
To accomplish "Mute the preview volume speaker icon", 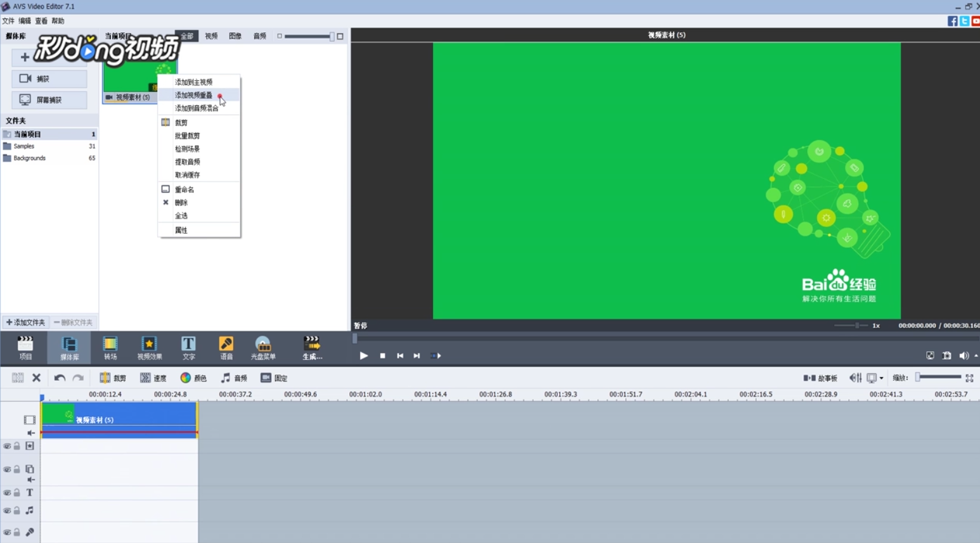I will [964, 355].
